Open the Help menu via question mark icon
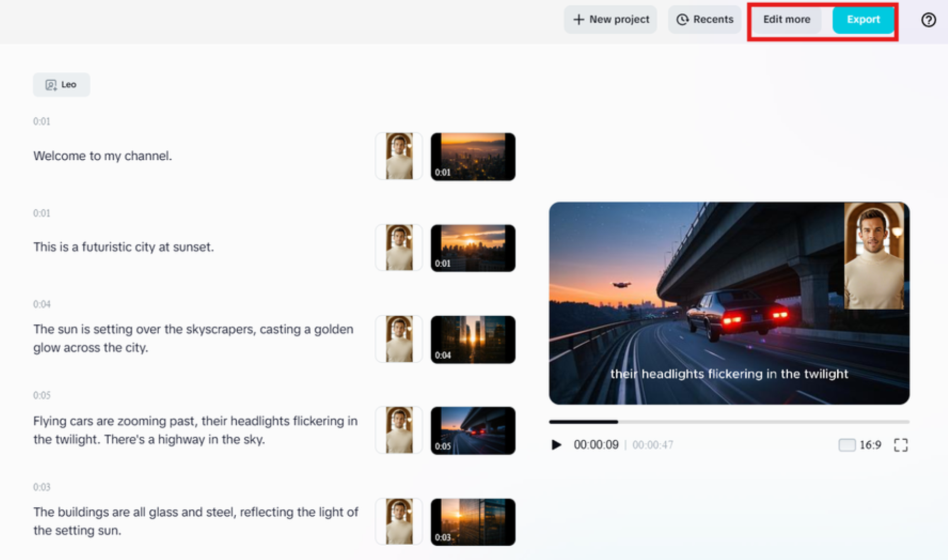Screen dimensions: 948x560 click(928, 20)
